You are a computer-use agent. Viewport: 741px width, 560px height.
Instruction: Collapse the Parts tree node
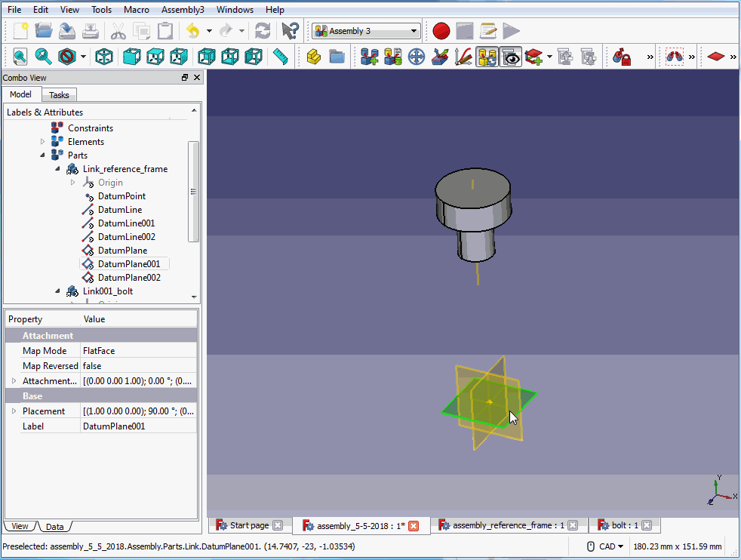(42, 155)
